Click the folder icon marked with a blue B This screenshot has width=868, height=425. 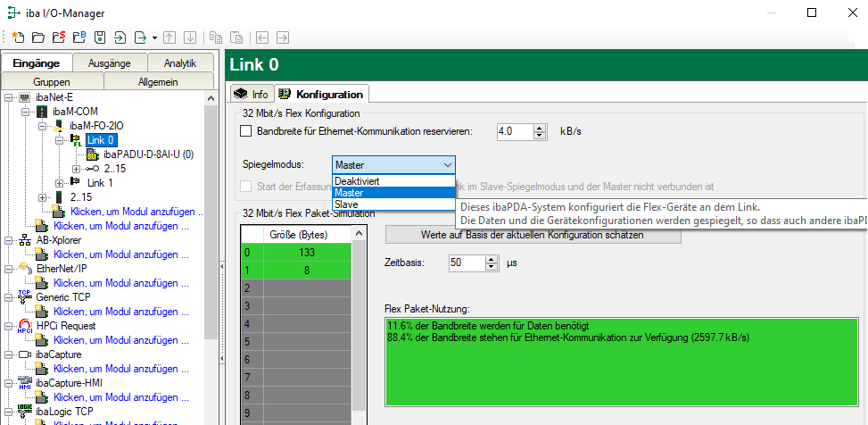coord(79,37)
